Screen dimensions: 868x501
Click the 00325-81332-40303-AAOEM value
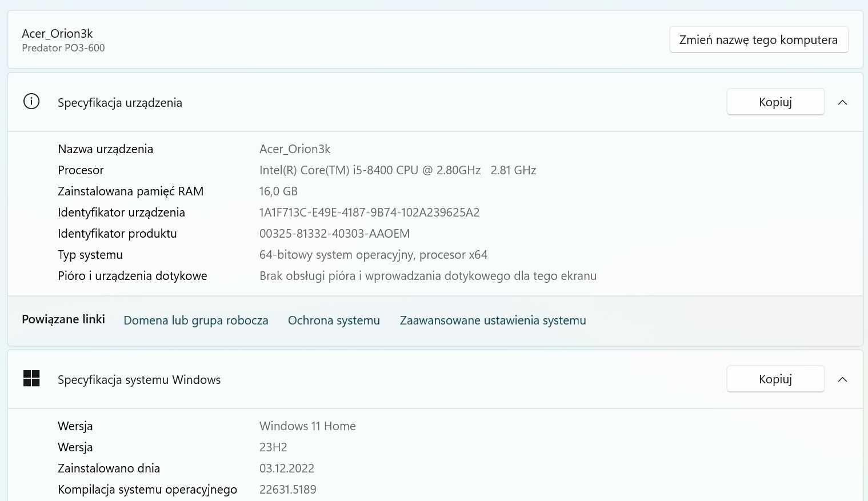(x=335, y=234)
